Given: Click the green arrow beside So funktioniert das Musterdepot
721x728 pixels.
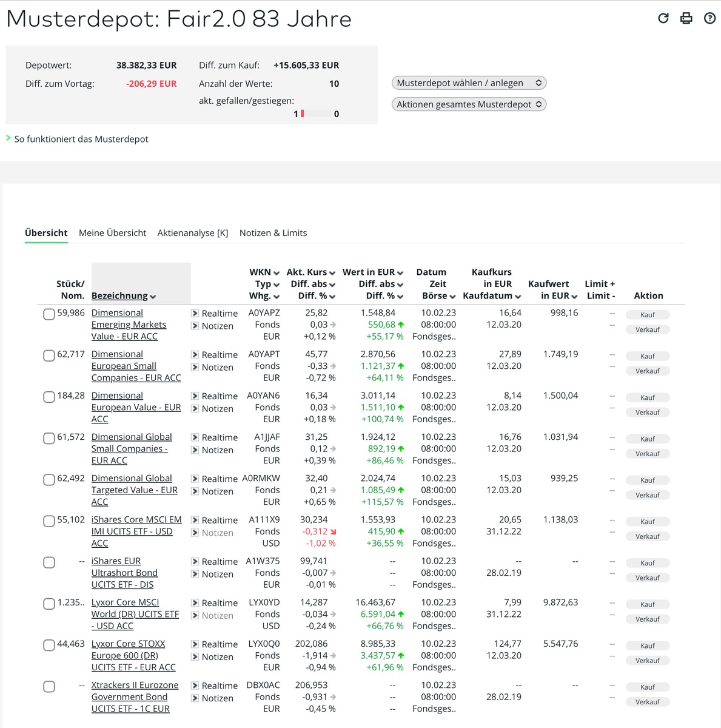Looking at the screenshot, I should pos(8,138).
